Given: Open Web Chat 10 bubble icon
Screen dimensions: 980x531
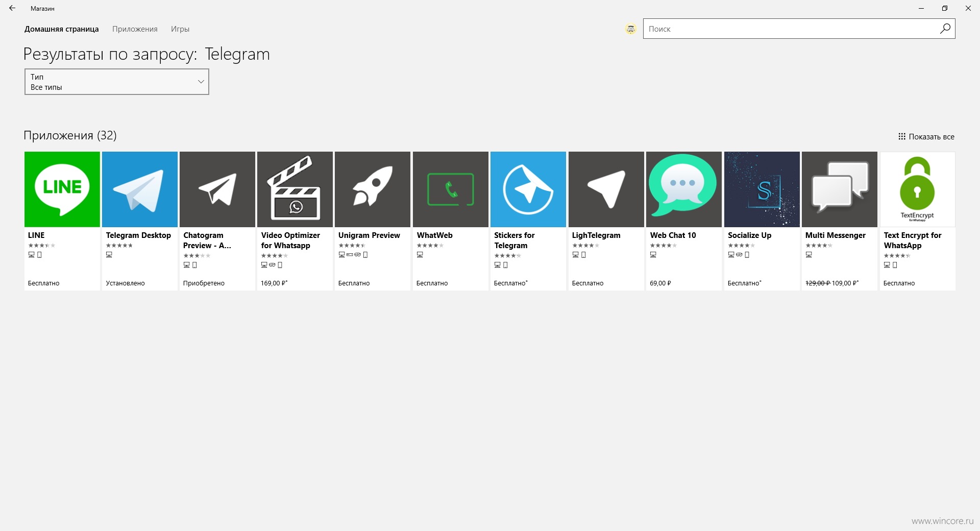Looking at the screenshot, I should (684, 189).
